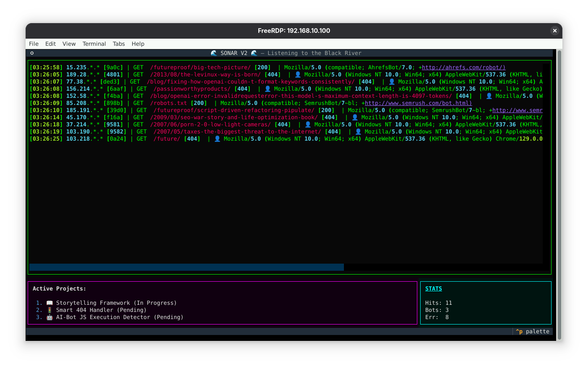
Task: Click user icon on taxes-the-biggest-threat row
Action: pos(358,131)
